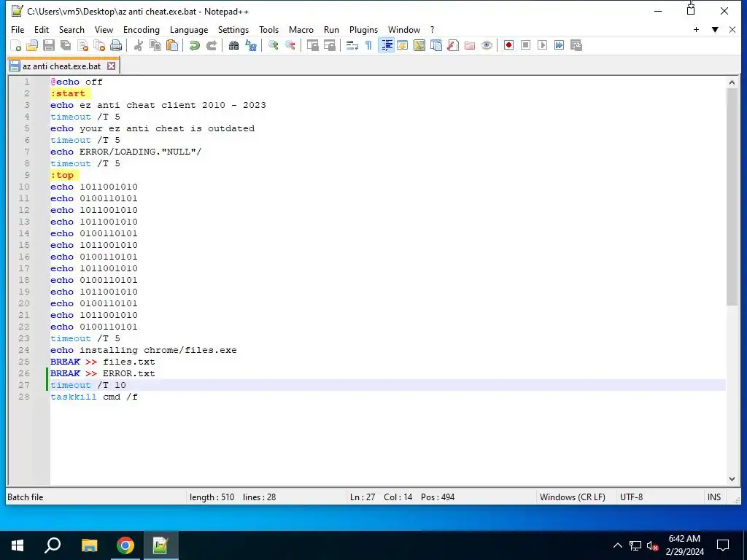Viewport: 747px width, 560px height.
Task: Click the Open file toolbar icon
Action: click(32, 45)
